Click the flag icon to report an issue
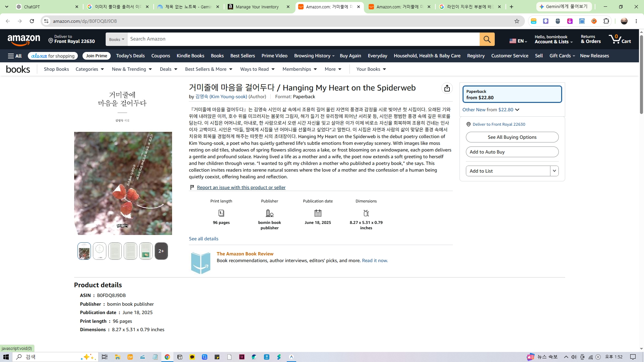 [x=192, y=187]
